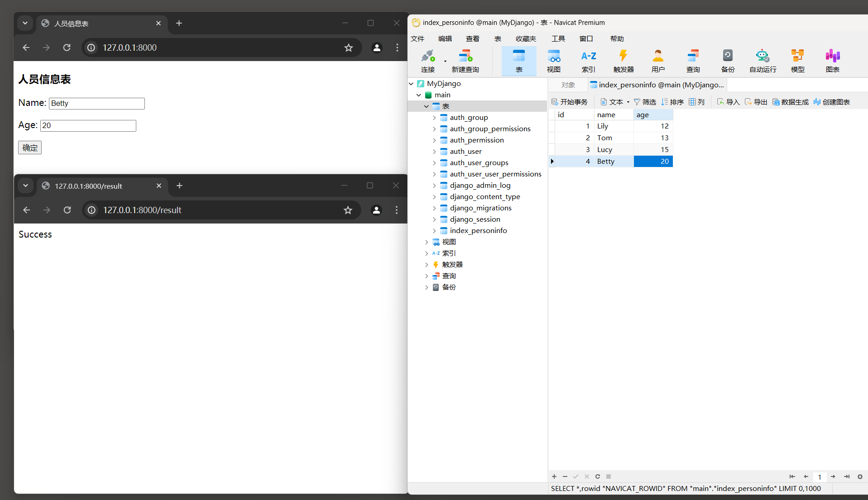Click the Model toolbar icon
The height and width of the screenshot is (500, 868).
coord(797,61)
